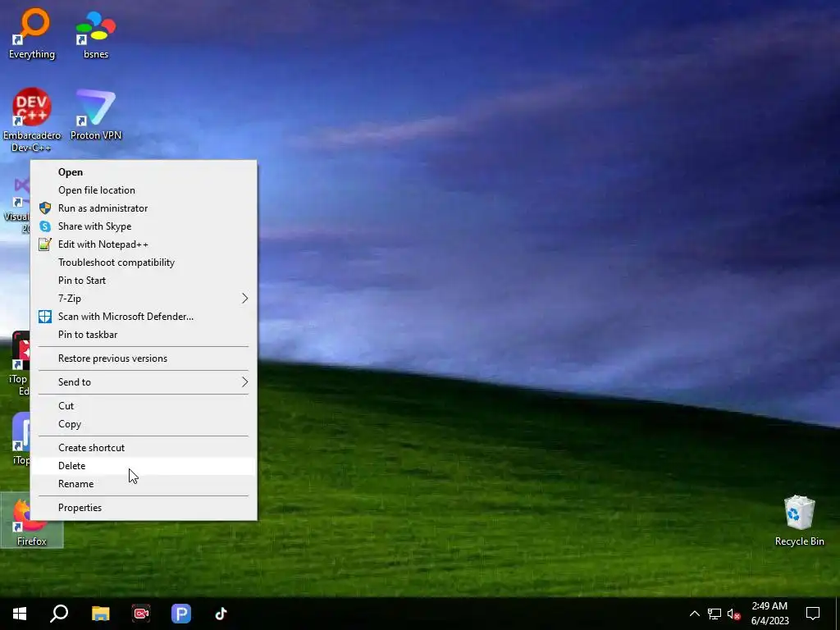840x630 pixels.
Task: Select the Recycle Bin icon
Action: tap(799, 521)
